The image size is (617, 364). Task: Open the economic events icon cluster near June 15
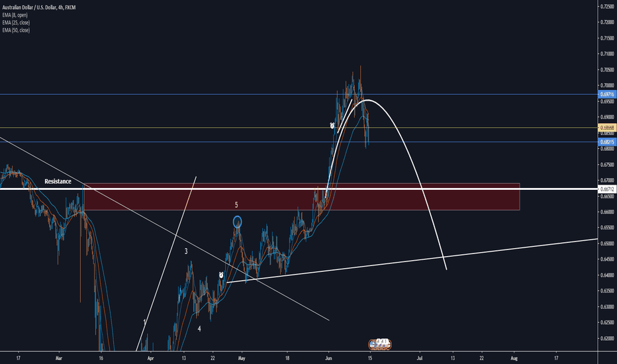(x=380, y=344)
